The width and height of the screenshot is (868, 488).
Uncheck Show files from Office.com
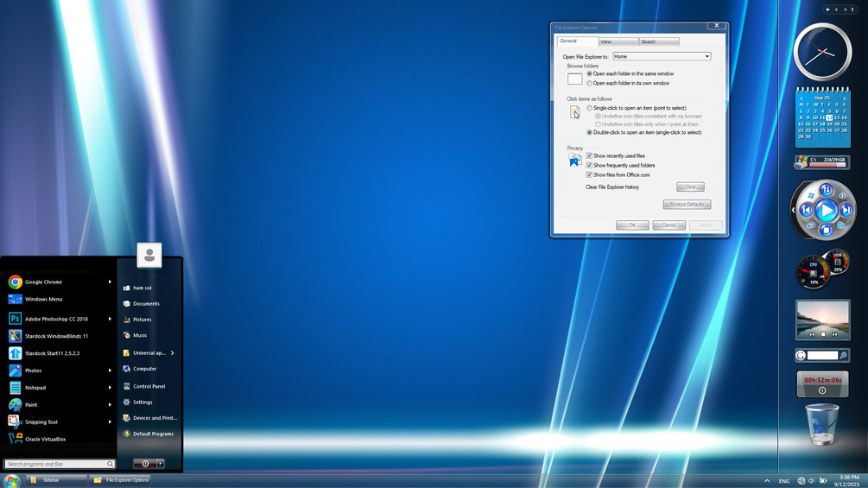pyautogui.click(x=589, y=174)
